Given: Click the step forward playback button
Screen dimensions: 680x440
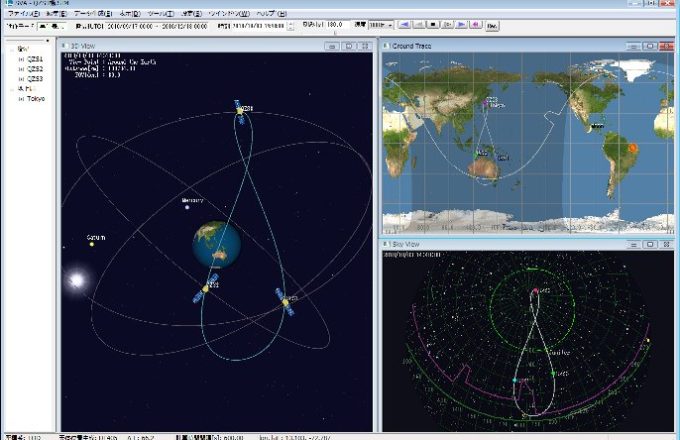Looking at the screenshot, I should pos(448,24).
